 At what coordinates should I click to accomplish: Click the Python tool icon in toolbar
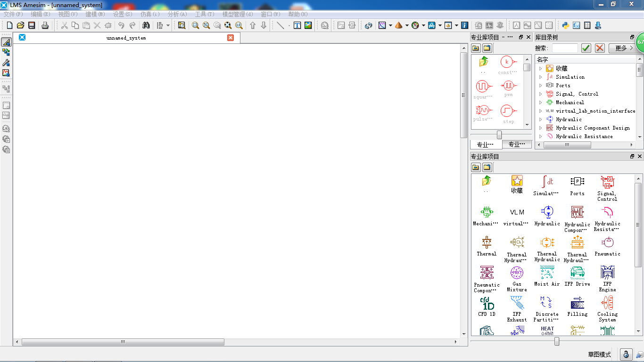click(x=565, y=25)
